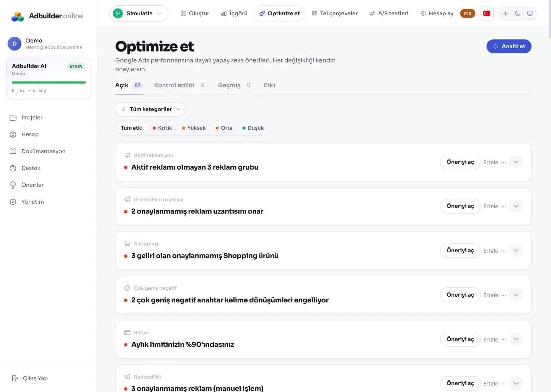551x392 pixels.
Task: Go to Hesap ay in top navigation
Action: [437, 13]
